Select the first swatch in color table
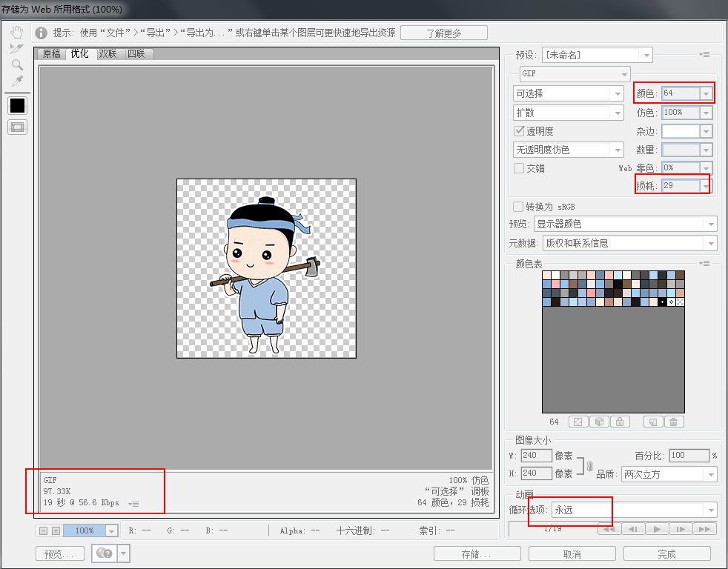 (x=547, y=275)
